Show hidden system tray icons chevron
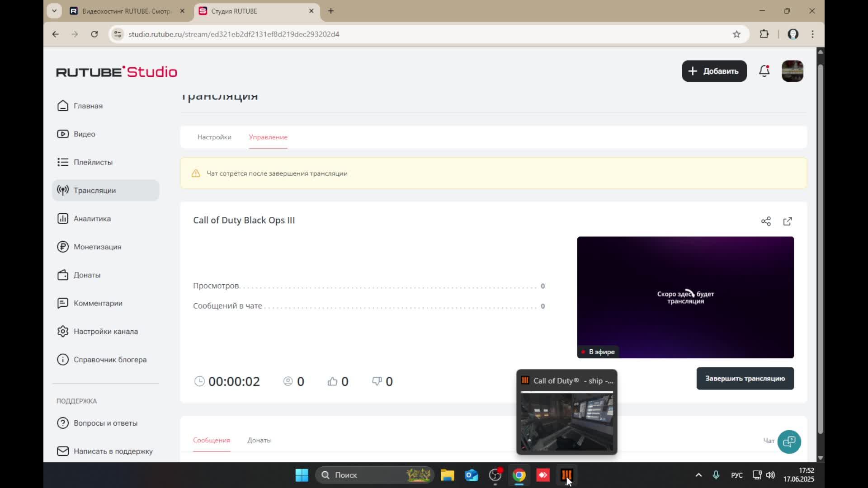 click(x=698, y=475)
